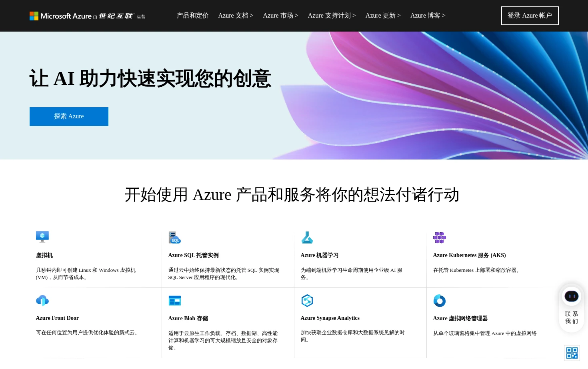Open the Azure Blob 存储 title link
Screen dimensions: 588x369
(188, 319)
